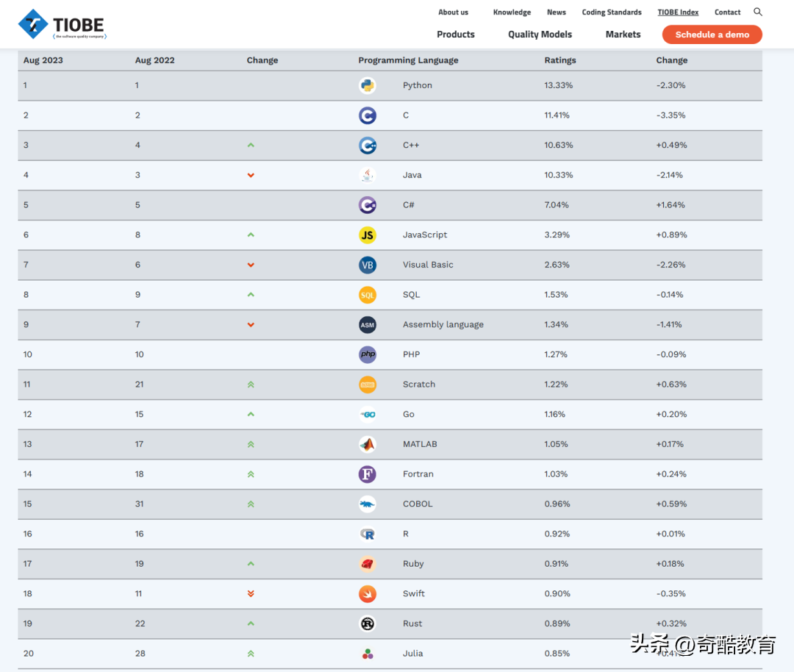This screenshot has height=672, width=794.
Task: Click the Ratings column header
Action: [x=559, y=60]
